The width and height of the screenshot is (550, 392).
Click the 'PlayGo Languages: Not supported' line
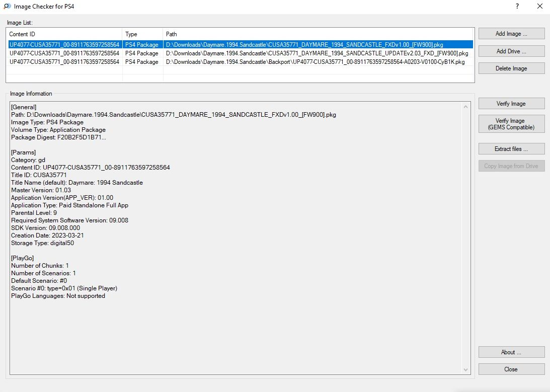[58, 296]
